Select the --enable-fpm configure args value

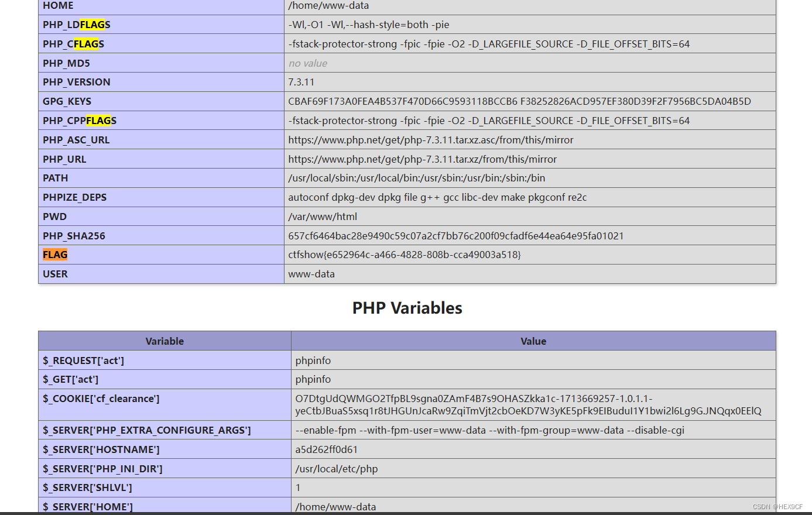point(490,430)
